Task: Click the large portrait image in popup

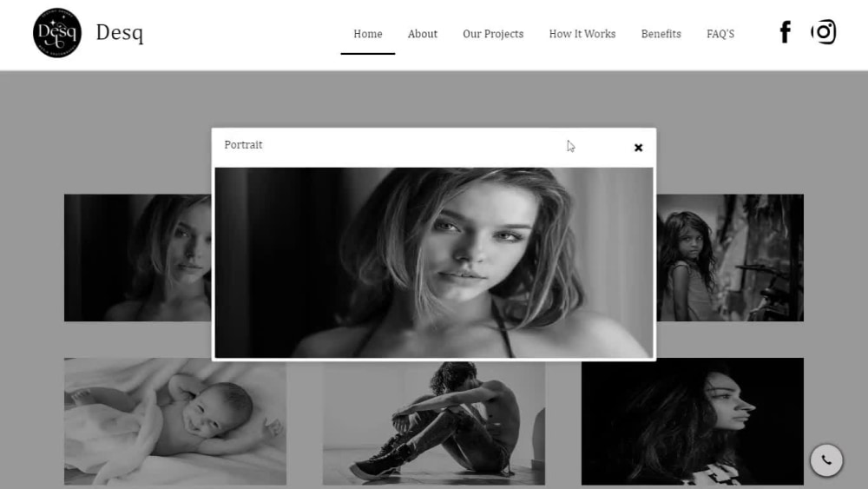Action: 433,262
